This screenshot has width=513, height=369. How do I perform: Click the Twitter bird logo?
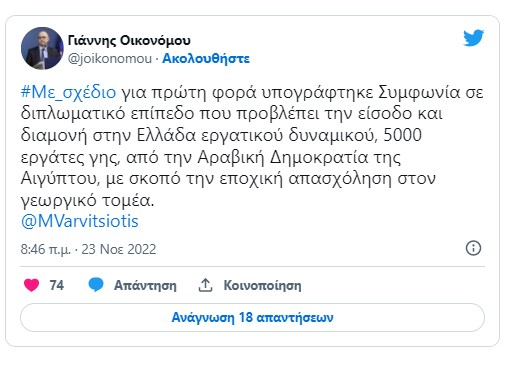[473, 38]
